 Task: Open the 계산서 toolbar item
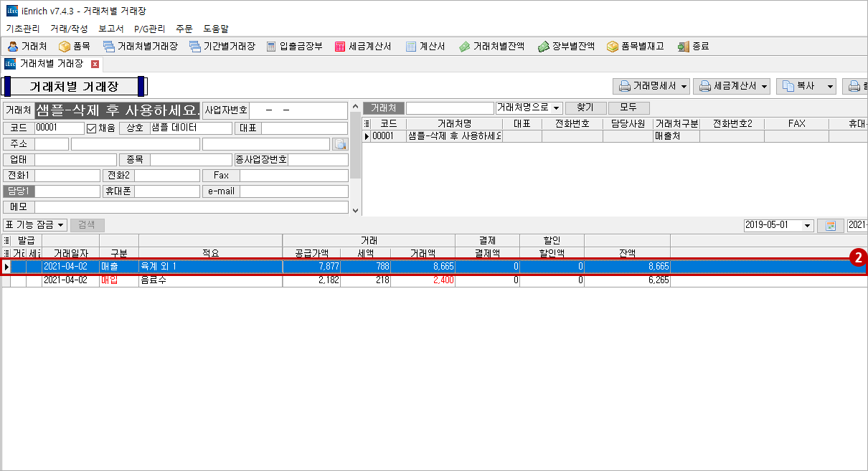click(x=425, y=46)
